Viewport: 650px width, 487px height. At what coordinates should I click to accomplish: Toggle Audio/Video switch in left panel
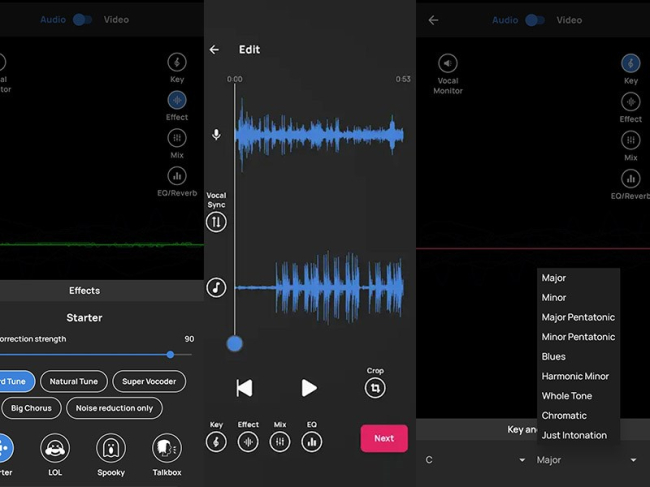[x=82, y=19]
